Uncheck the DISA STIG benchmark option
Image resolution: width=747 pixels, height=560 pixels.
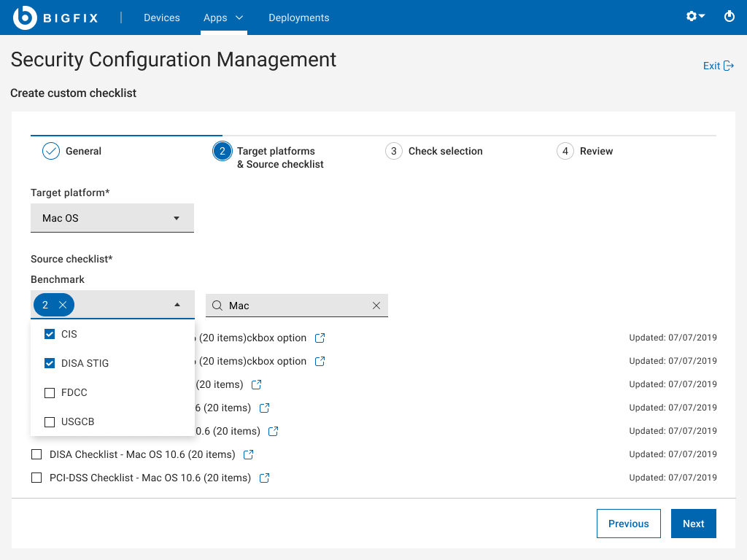pos(50,363)
